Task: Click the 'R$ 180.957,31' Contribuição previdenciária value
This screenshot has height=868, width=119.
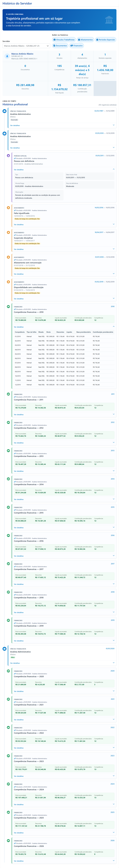Action: (82, 85)
